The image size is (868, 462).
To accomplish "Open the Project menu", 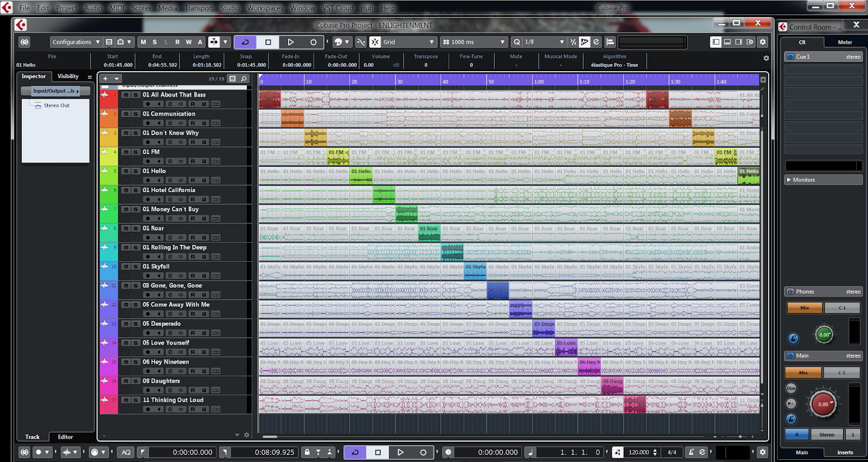I will coord(66,8).
